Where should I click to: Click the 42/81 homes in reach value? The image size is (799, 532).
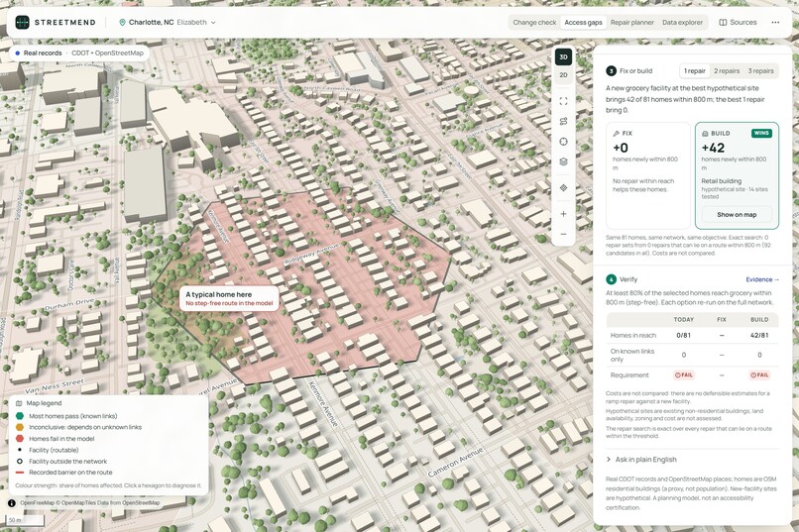click(758, 336)
